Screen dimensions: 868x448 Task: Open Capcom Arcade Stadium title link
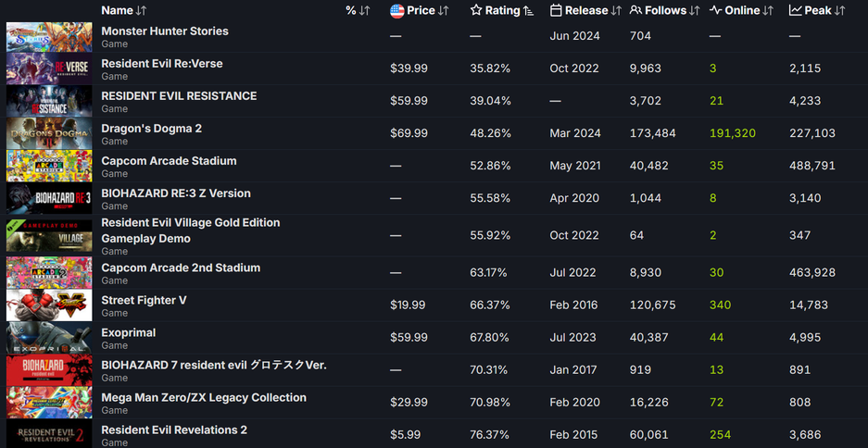pyautogui.click(x=169, y=161)
